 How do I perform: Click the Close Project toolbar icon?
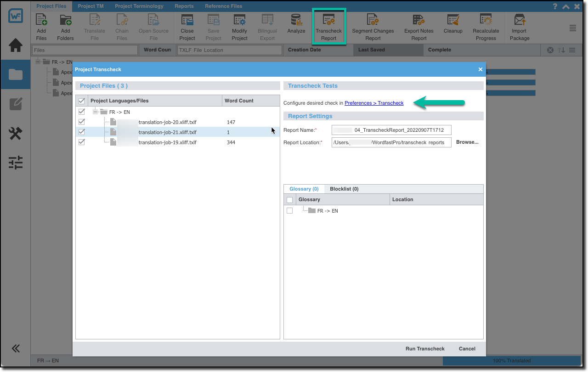point(187,20)
